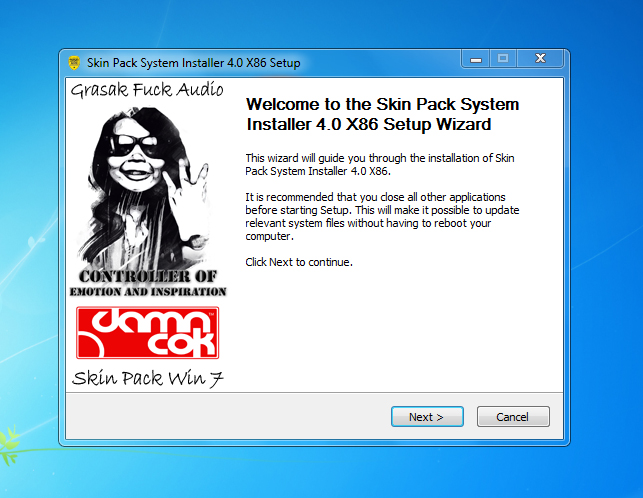Viewport: 643px width, 498px height.
Task: Click the "Click Next to continue." text
Action: click(x=299, y=262)
